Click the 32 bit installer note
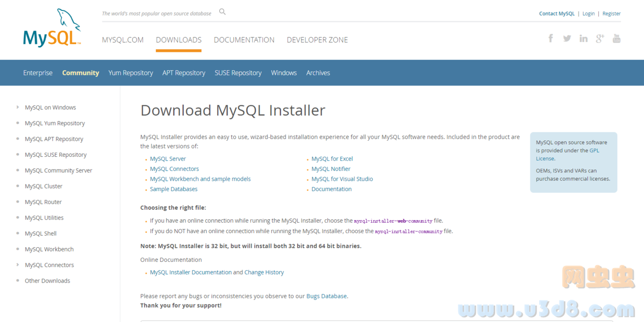644x322 pixels. (x=251, y=246)
